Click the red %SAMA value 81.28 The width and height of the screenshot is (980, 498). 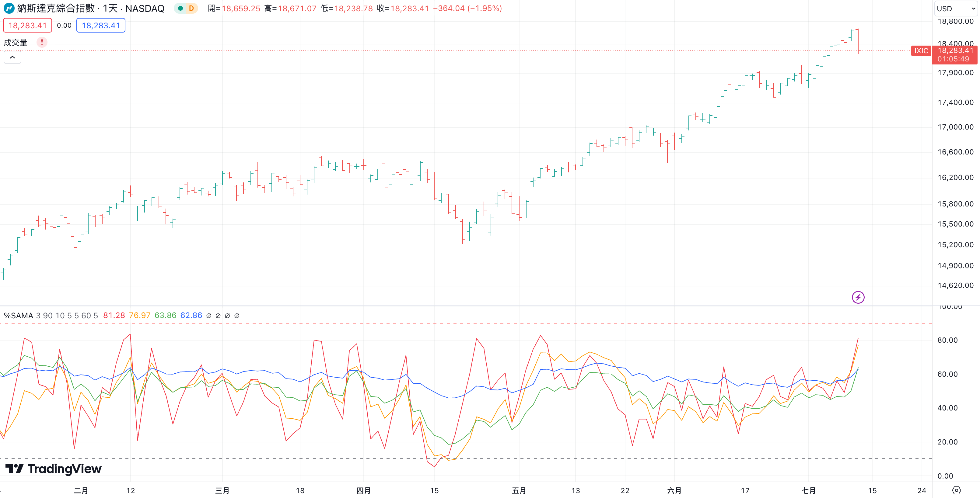pos(114,316)
